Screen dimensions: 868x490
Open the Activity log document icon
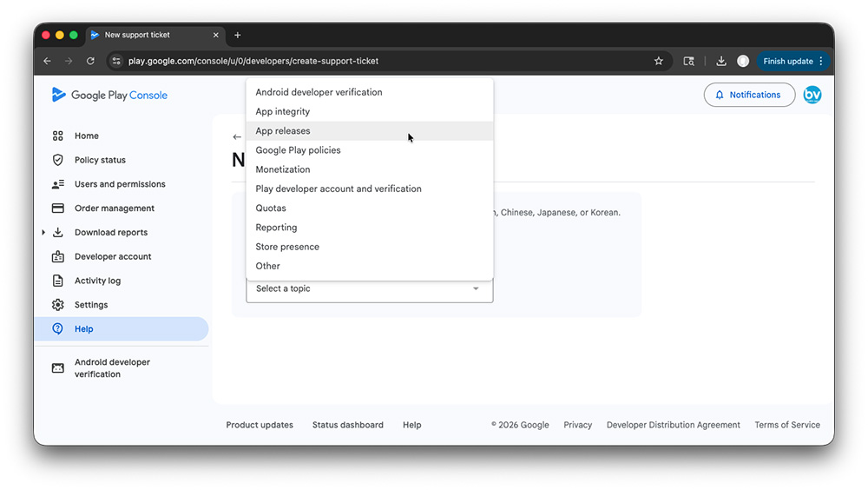(x=57, y=281)
